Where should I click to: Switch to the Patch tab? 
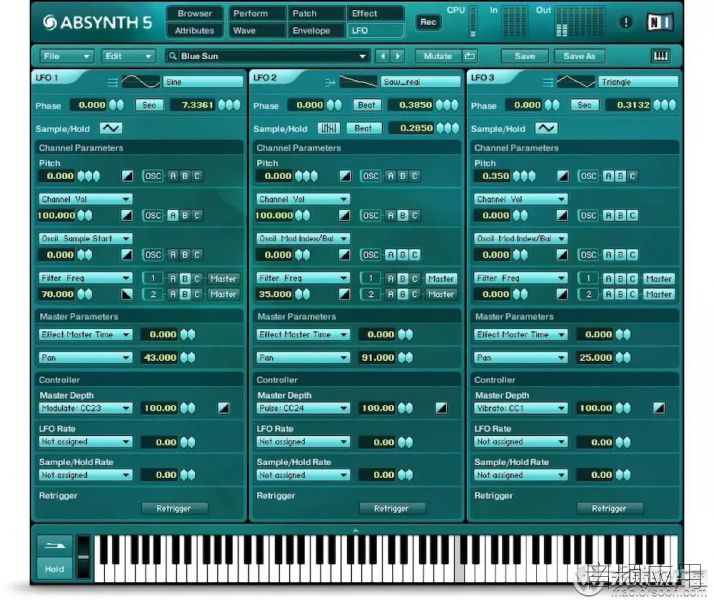coord(316,14)
